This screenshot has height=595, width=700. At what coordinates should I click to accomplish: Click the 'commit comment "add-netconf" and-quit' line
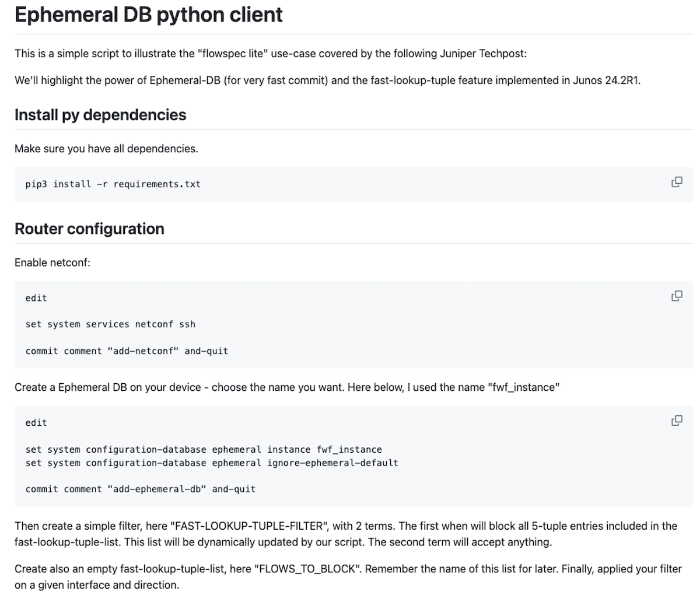pos(127,351)
